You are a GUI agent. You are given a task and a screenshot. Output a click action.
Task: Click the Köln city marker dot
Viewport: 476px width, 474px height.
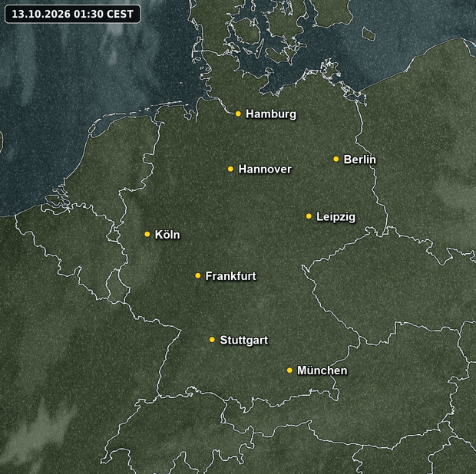(x=147, y=234)
